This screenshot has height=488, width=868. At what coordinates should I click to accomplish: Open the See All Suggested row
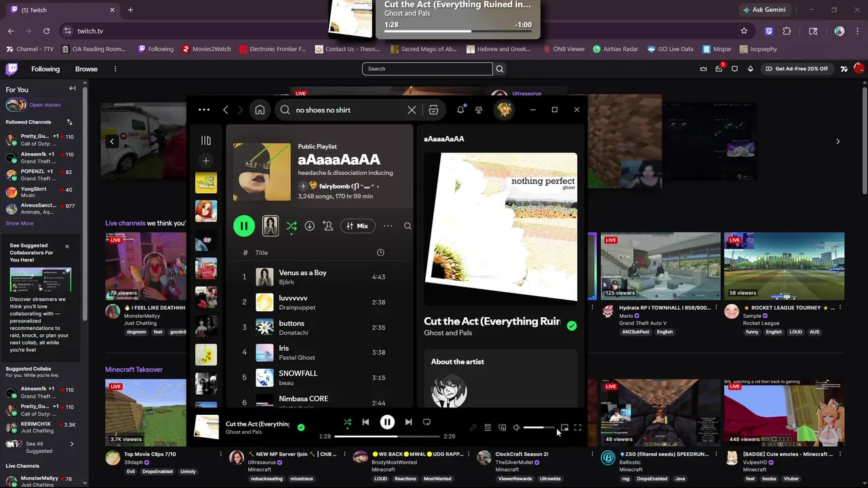point(41,447)
